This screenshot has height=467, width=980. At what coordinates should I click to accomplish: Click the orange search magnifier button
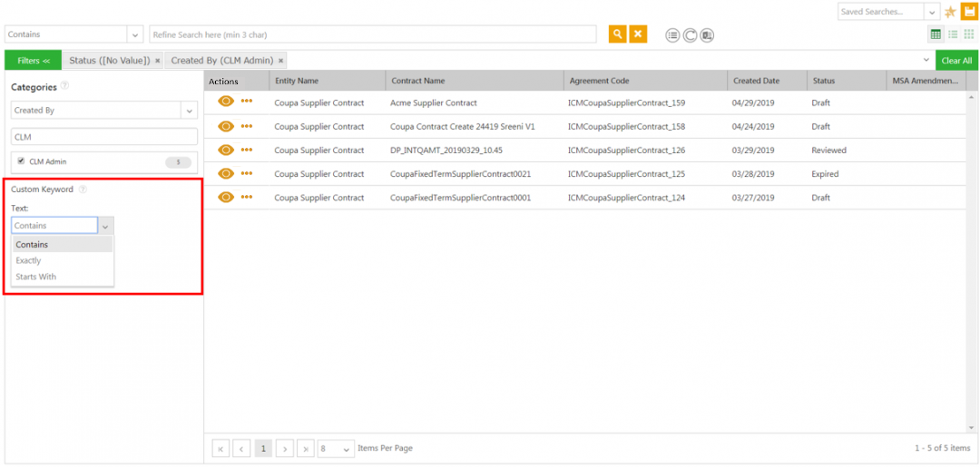(x=617, y=34)
